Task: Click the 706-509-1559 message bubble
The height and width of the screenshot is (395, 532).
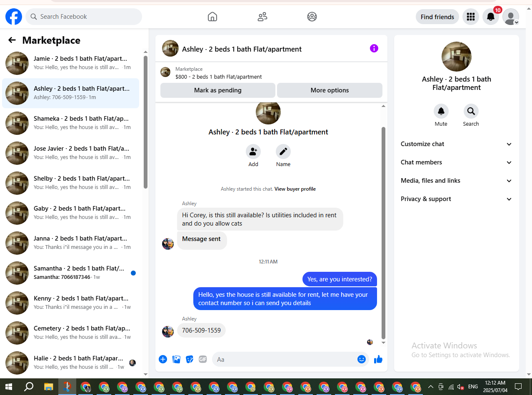Action: [202, 330]
